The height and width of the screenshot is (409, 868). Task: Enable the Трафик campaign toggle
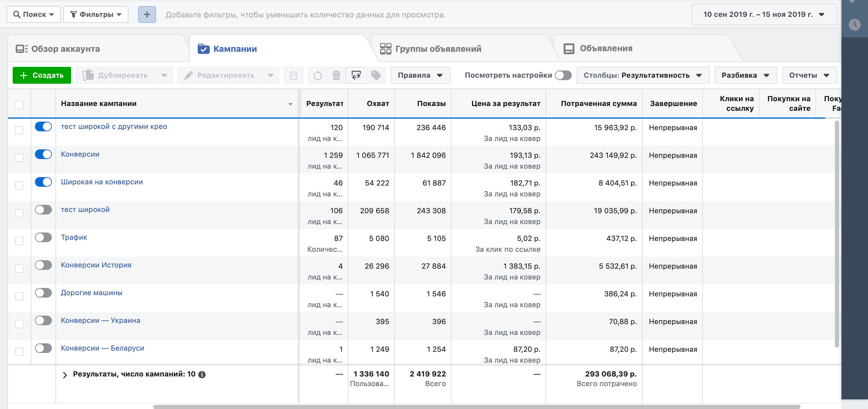pos(43,238)
